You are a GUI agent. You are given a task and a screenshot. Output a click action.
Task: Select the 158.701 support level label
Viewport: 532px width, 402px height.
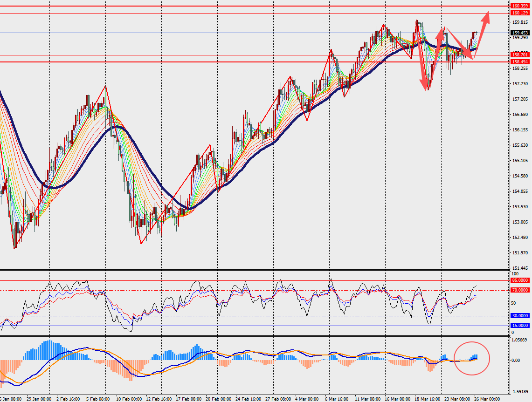point(520,55)
